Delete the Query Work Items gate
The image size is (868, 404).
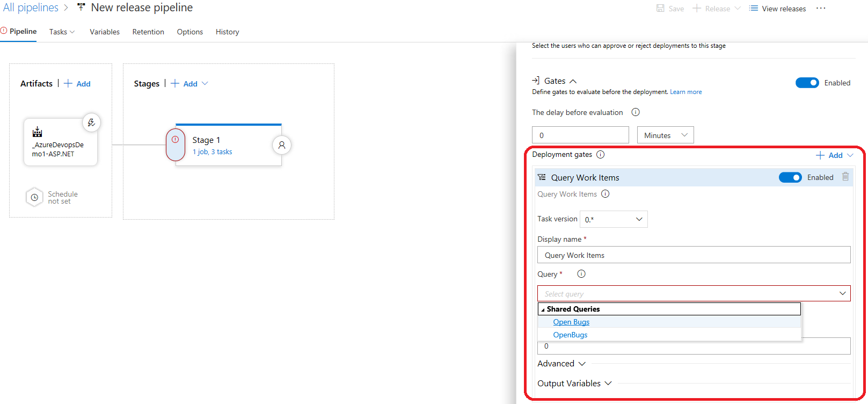point(845,177)
